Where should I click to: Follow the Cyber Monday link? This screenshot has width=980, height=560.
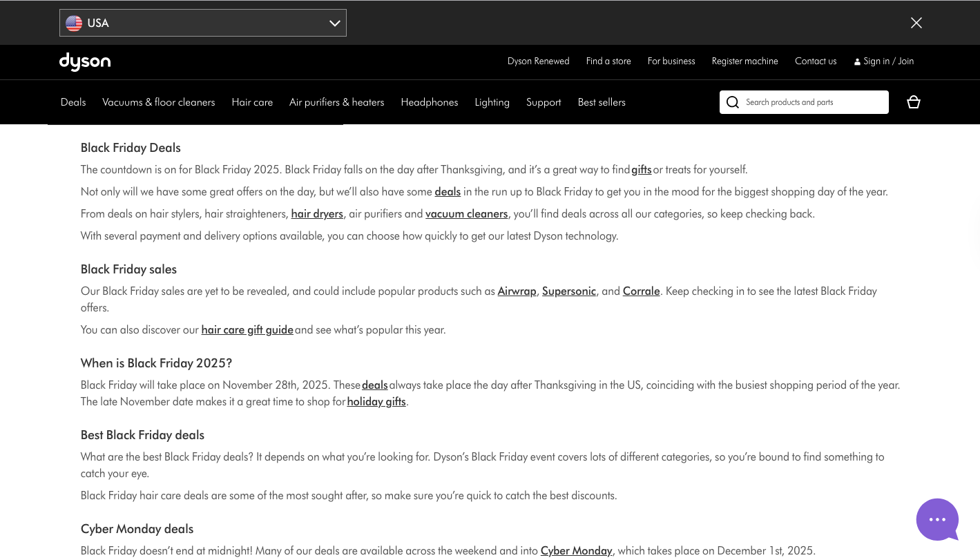coord(577,551)
